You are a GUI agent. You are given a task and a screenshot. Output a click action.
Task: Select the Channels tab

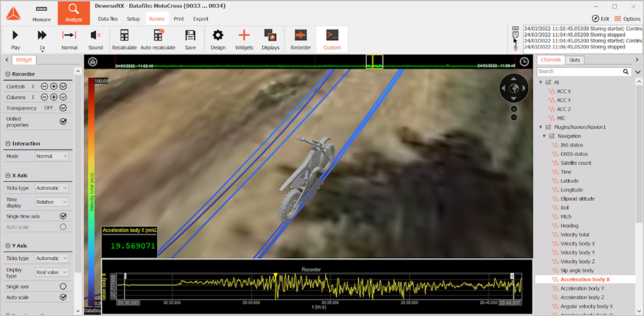click(551, 60)
